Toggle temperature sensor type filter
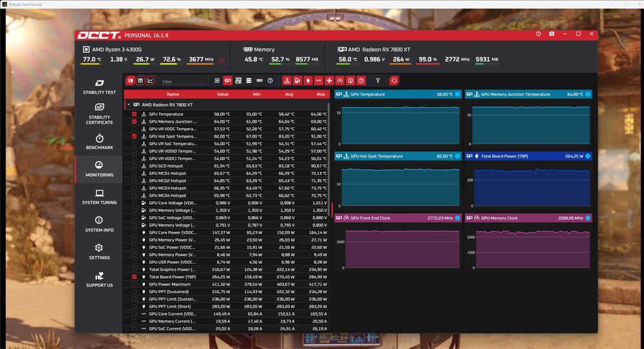 (287, 81)
